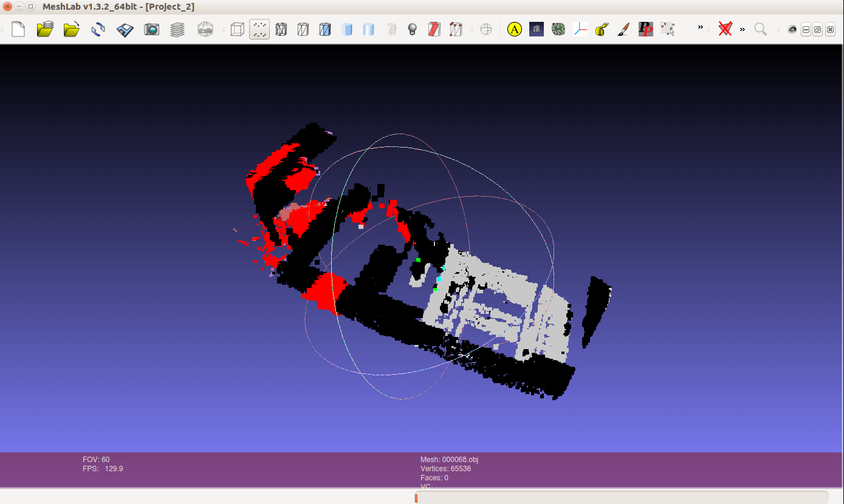Image resolution: width=844 pixels, height=504 pixels.
Task: Select the PP pick points tool
Action: [x=645, y=29]
